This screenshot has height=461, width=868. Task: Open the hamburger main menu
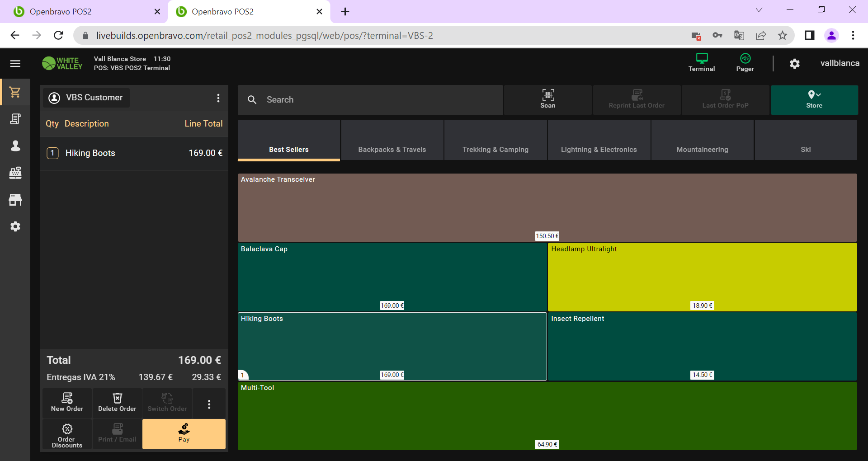pos(15,64)
